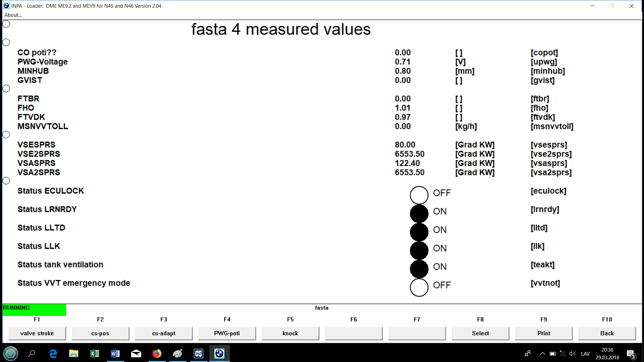Screen dimensions: 644x362
Task: Open Excel from the taskbar
Action: click(x=94, y=354)
